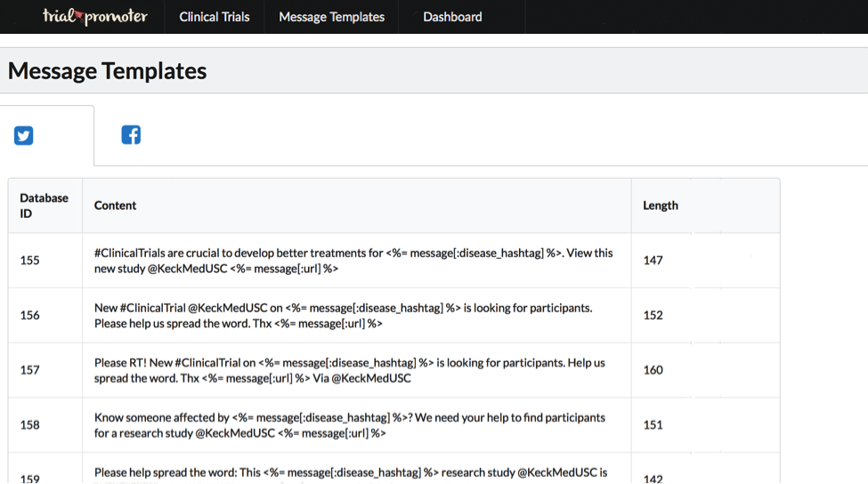Click the Message Templates page heading
Image resolution: width=868 pixels, height=484 pixels.
pos(107,71)
